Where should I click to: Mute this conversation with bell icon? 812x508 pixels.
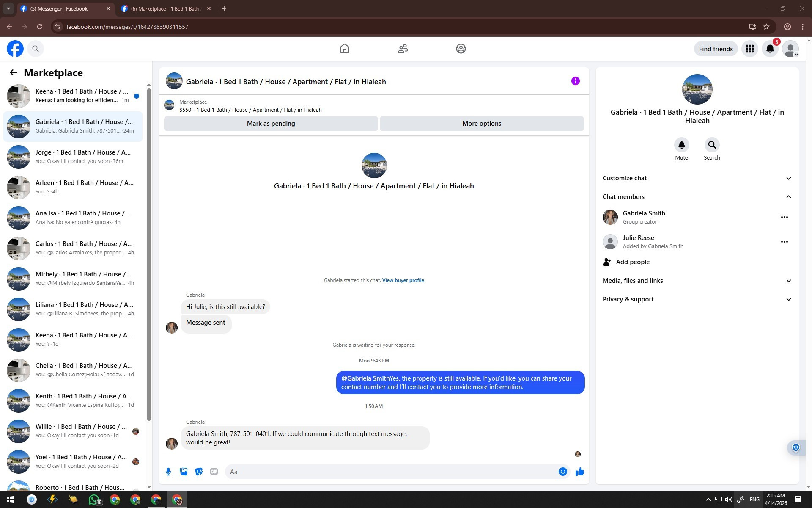click(681, 145)
